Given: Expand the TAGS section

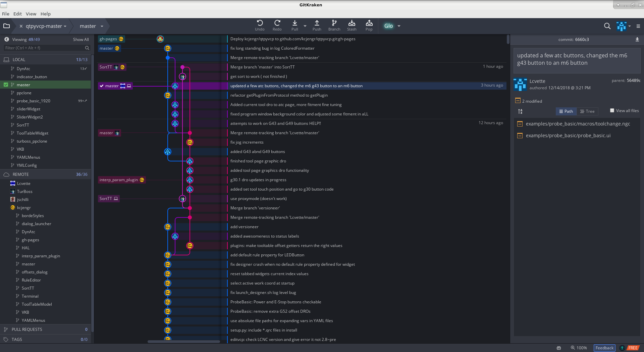Looking at the screenshot, I should point(45,339).
